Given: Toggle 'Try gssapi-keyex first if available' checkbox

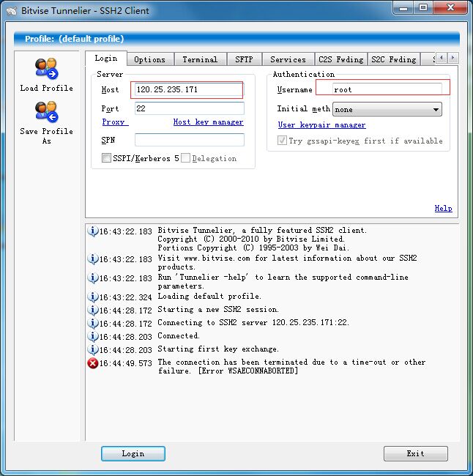Looking at the screenshot, I should (282, 141).
